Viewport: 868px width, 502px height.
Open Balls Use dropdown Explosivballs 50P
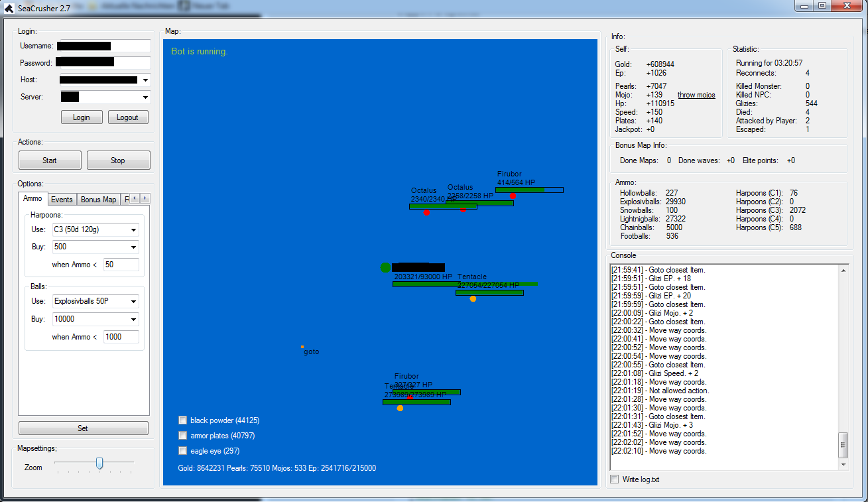coord(95,301)
